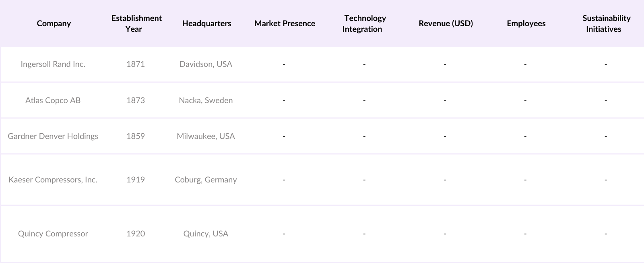Click the Quincy Compressor company cell

[x=53, y=234]
